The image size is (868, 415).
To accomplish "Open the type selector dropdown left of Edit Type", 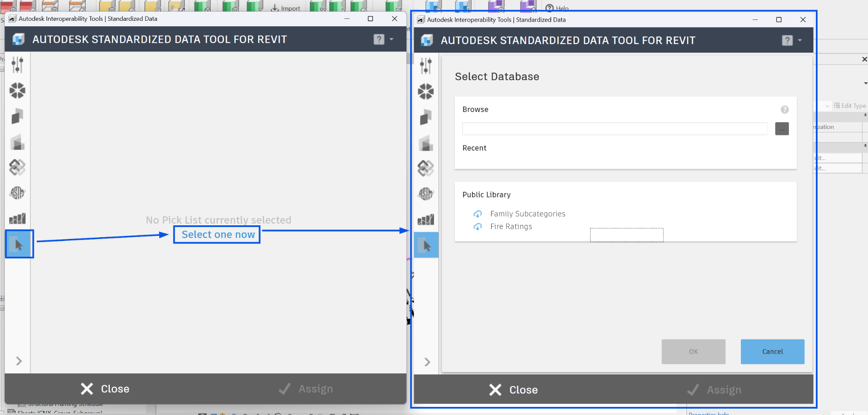I will (827, 106).
